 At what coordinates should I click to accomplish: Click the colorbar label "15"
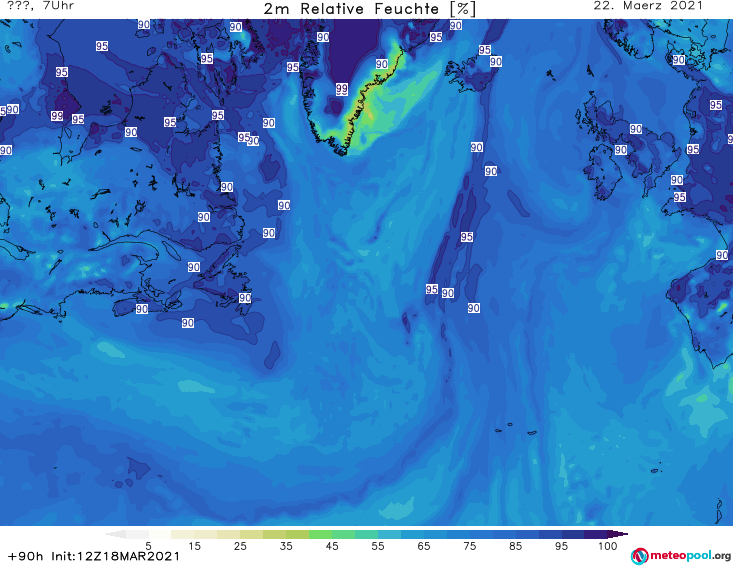[x=194, y=546]
